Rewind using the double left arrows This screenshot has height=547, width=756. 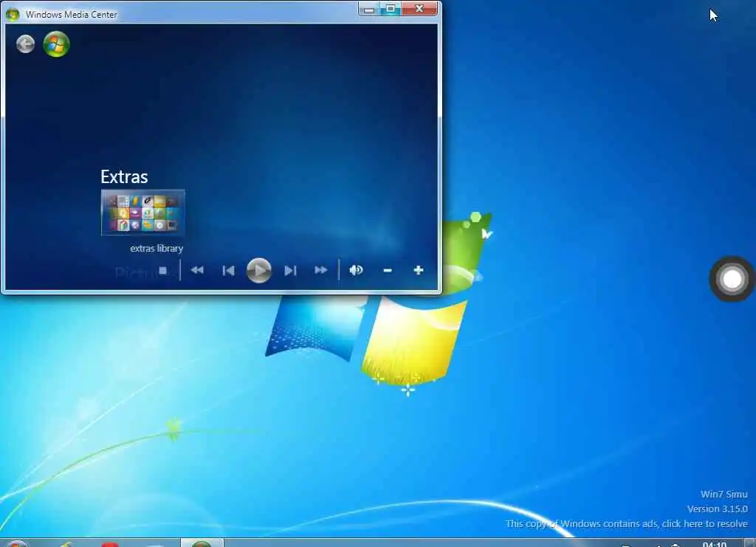(x=197, y=270)
